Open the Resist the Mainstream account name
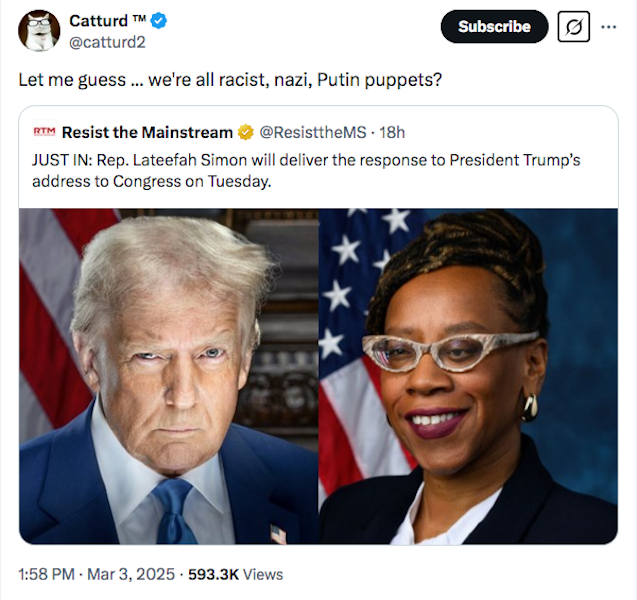The height and width of the screenshot is (600, 637). (x=147, y=132)
